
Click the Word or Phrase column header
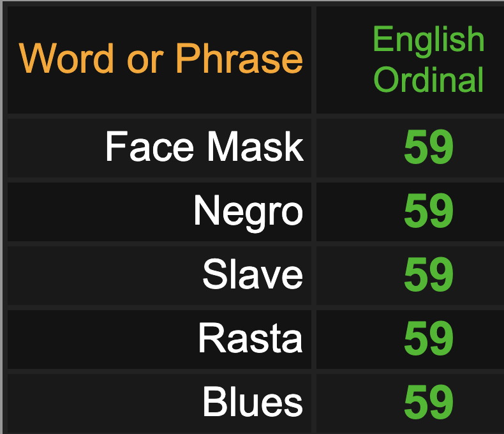tap(159, 60)
